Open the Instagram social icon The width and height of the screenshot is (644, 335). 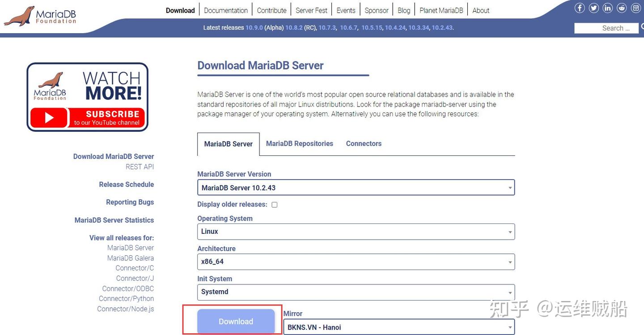pyautogui.click(x=636, y=8)
